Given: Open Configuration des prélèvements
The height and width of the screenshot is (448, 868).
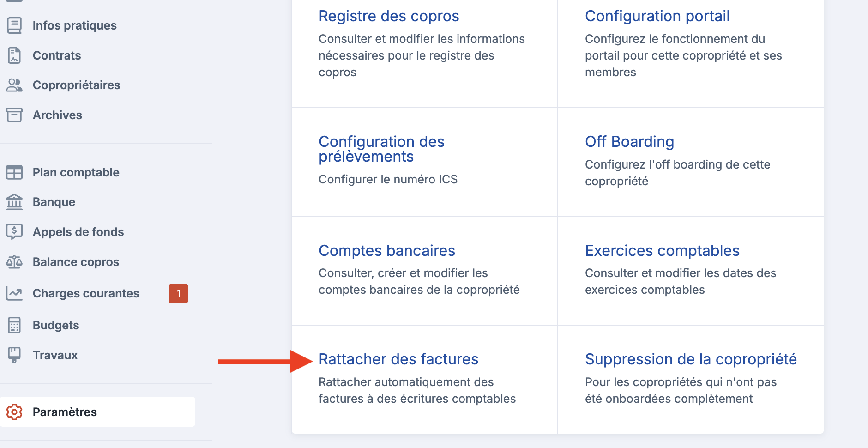Looking at the screenshot, I should pos(381,149).
